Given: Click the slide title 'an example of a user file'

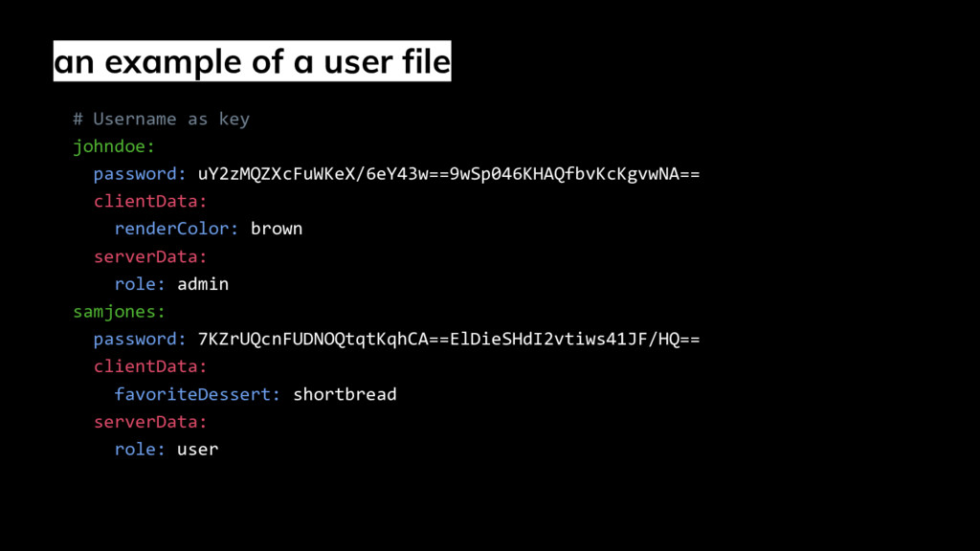Looking at the screenshot, I should [x=252, y=61].
